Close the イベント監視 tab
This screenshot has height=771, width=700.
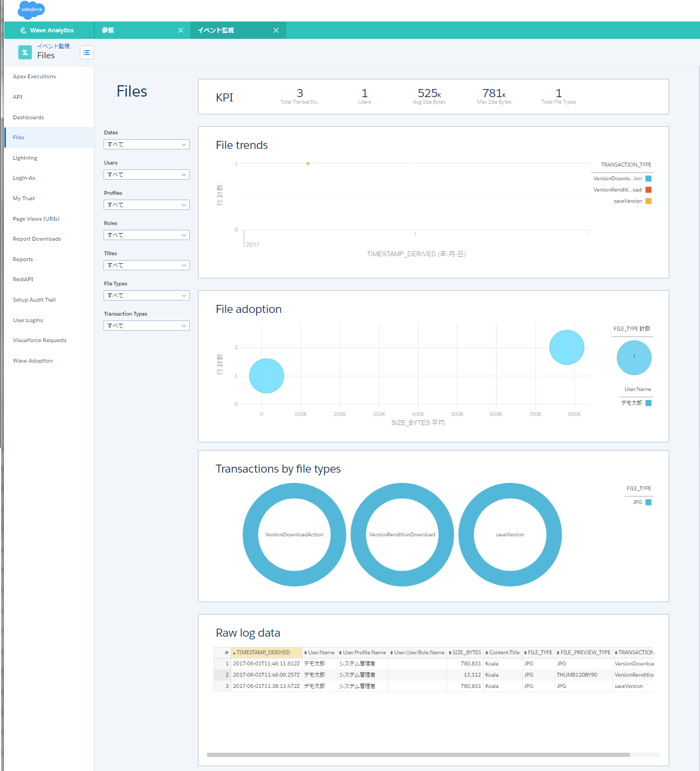pos(276,30)
